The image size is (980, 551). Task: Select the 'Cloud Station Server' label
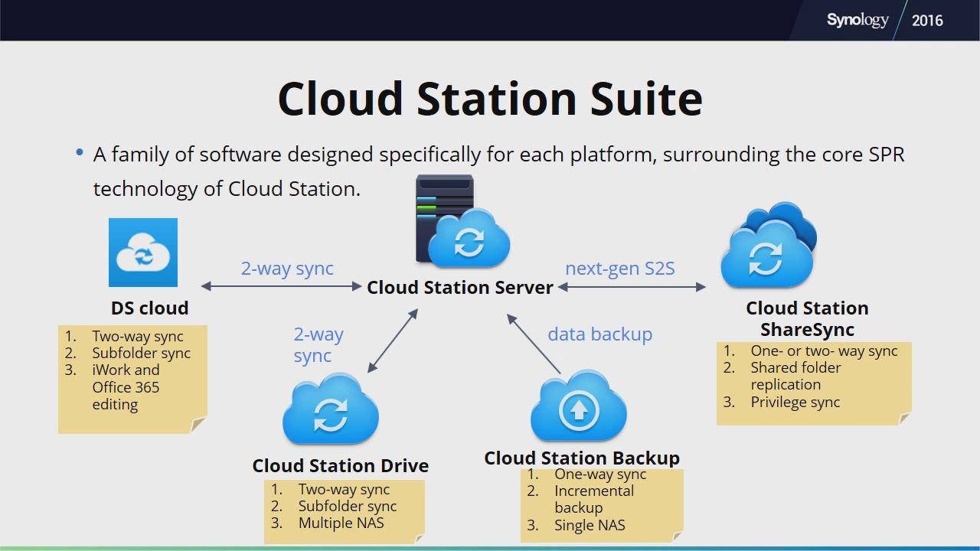460,287
